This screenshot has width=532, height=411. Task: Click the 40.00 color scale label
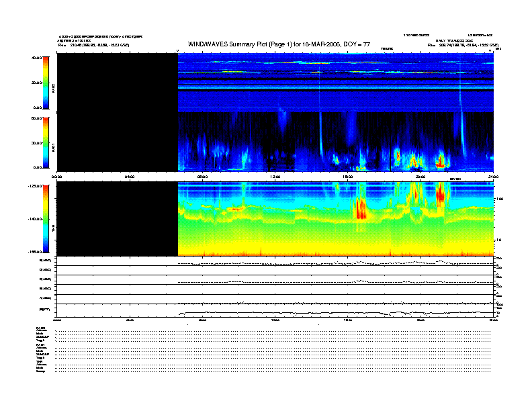coord(36,58)
